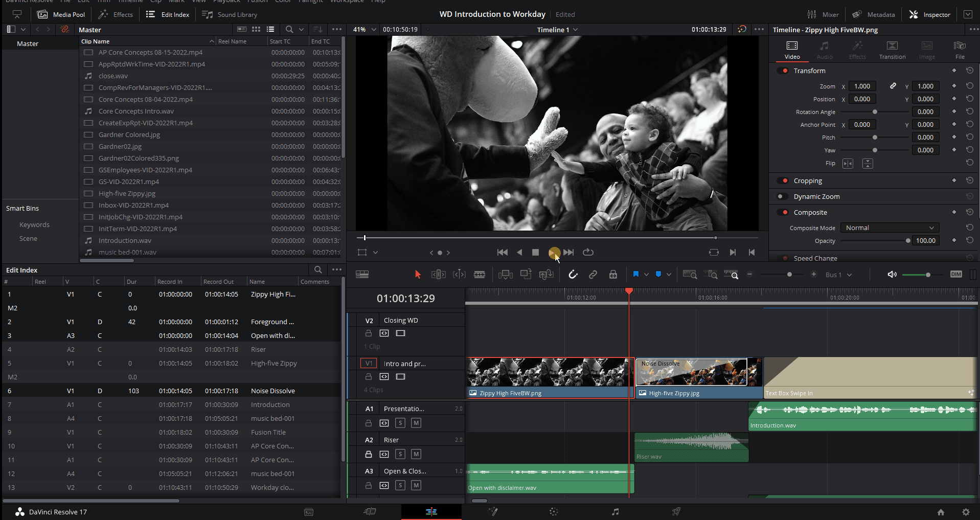Toggle the Linked Selection chain icon
980x520 pixels.
click(x=593, y=275)
